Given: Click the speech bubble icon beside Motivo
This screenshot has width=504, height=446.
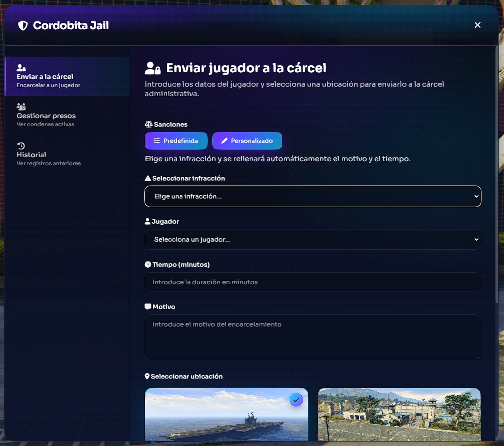Looking at the screenshot, I should point(148,307).
